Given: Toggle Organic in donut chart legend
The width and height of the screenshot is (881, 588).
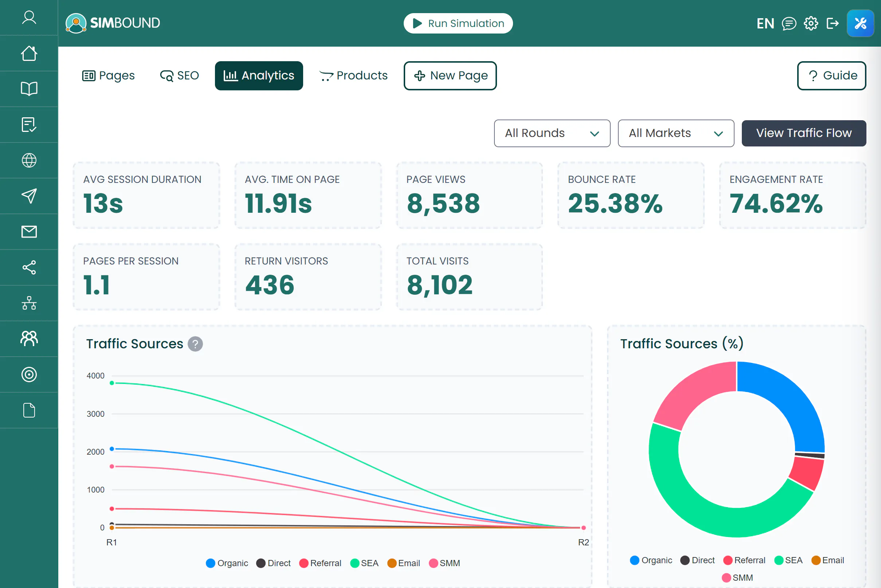Looking at the screenshot, I should coord(651,560).
